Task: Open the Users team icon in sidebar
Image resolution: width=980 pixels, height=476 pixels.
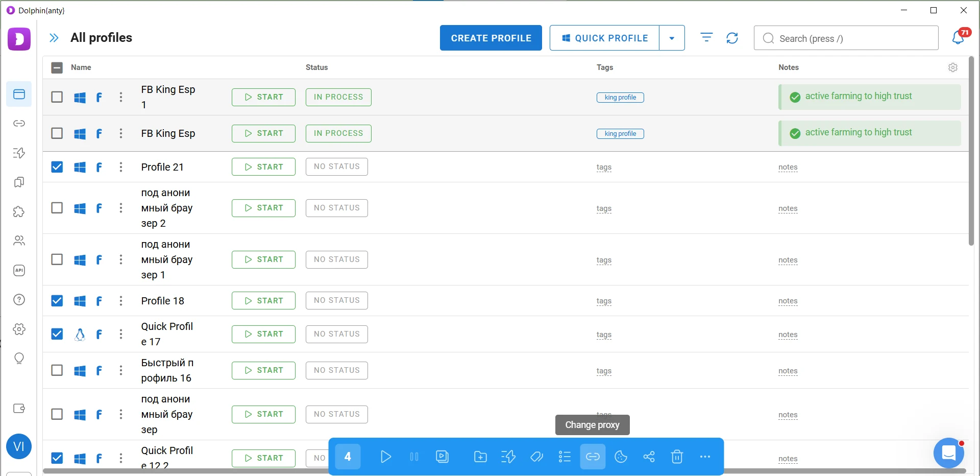Action: pyautogui.click(x=19, y=241)
